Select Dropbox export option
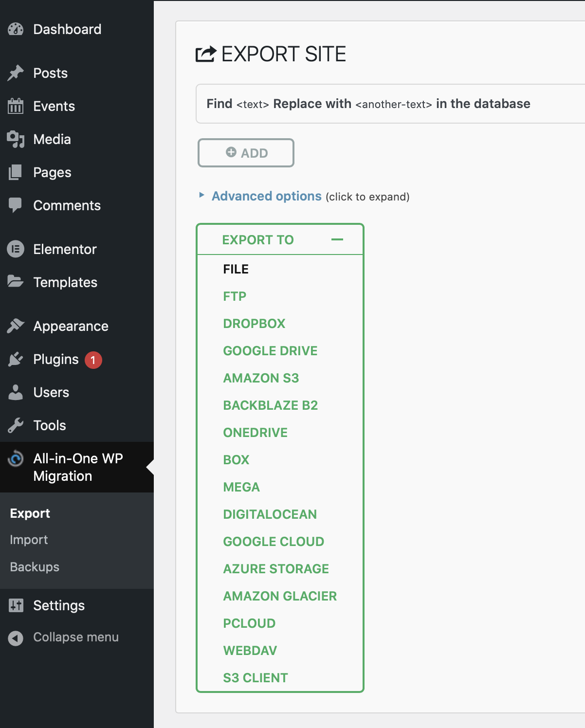 [x=254, y=324]
